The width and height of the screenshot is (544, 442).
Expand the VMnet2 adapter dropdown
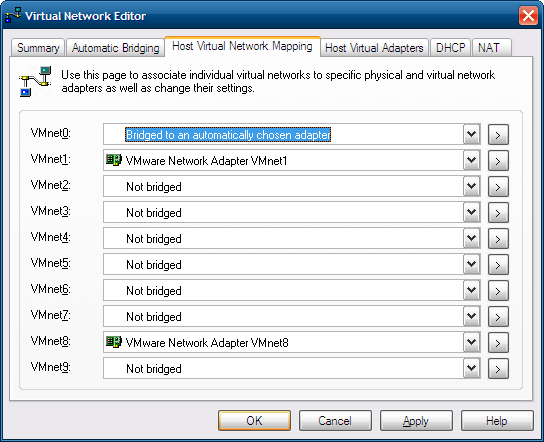pos(471,186)
